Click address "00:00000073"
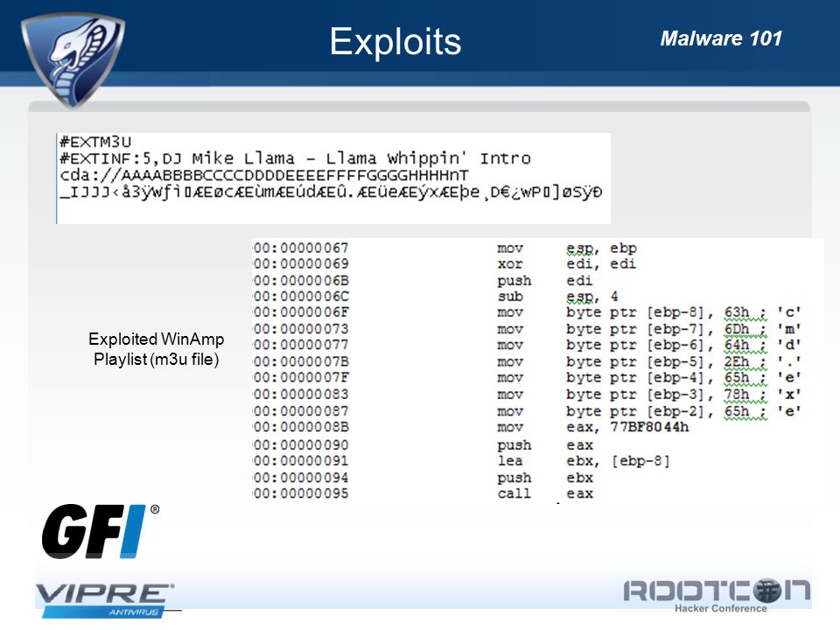840x630 pixels. [301, 329]
